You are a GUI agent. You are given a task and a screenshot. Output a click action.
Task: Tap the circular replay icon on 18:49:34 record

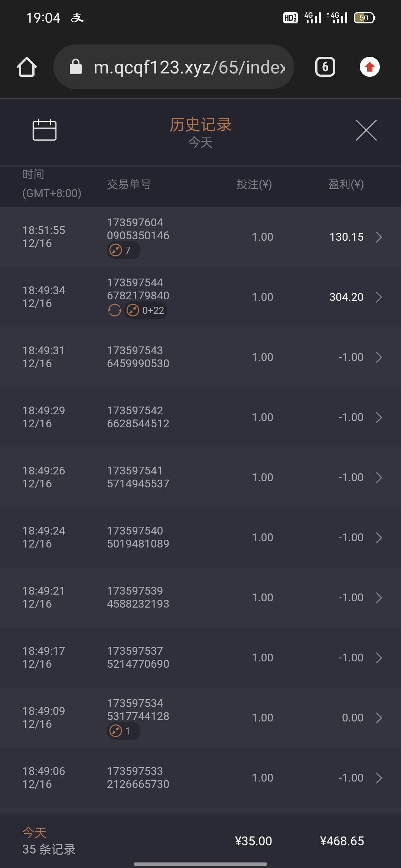(x=114, y=310)
